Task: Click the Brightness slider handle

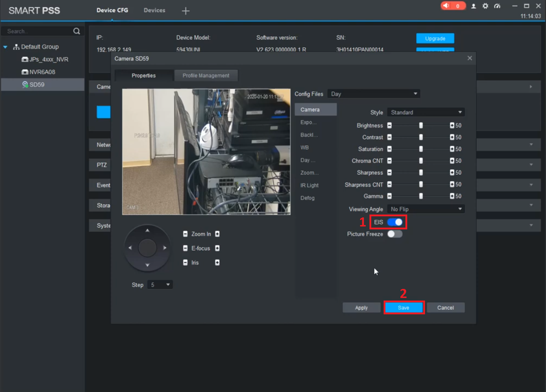Action: 421,126
